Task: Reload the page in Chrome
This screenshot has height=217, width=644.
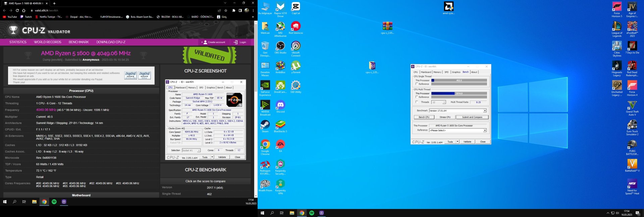Action: coord(17,10)
